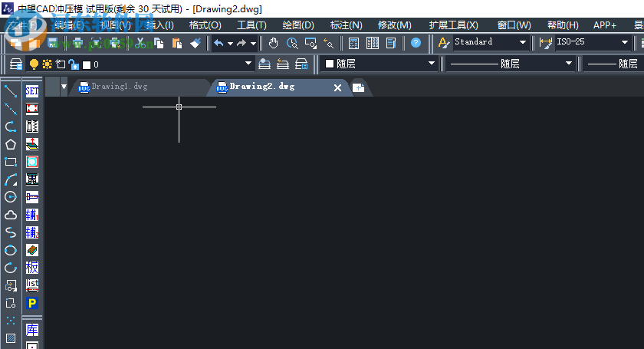Select the Circle tool

tap(11, 197)
